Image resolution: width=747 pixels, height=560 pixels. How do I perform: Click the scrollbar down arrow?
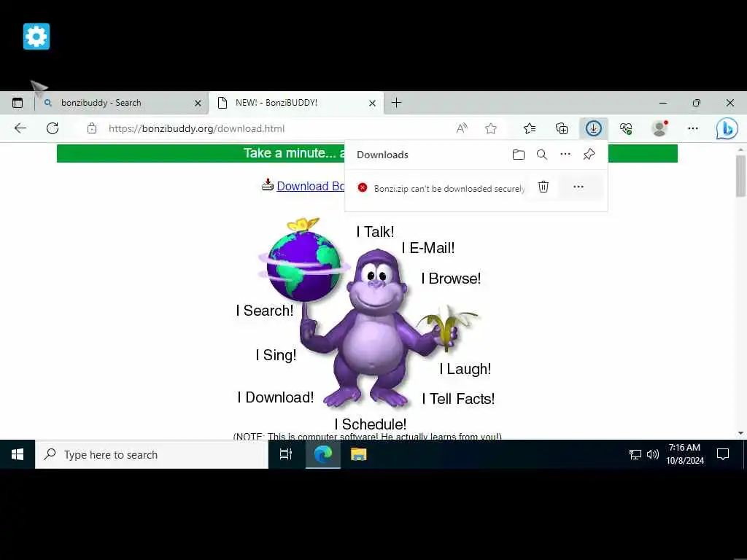tap(741, 433)
